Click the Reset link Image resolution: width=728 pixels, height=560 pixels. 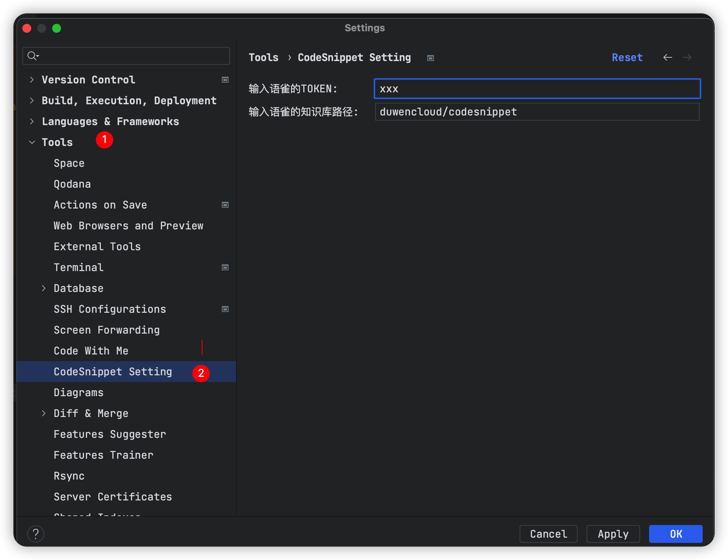627,57
